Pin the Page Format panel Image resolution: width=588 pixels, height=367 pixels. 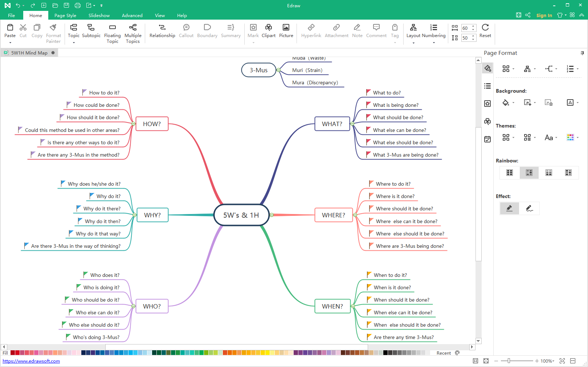[583, 53]
